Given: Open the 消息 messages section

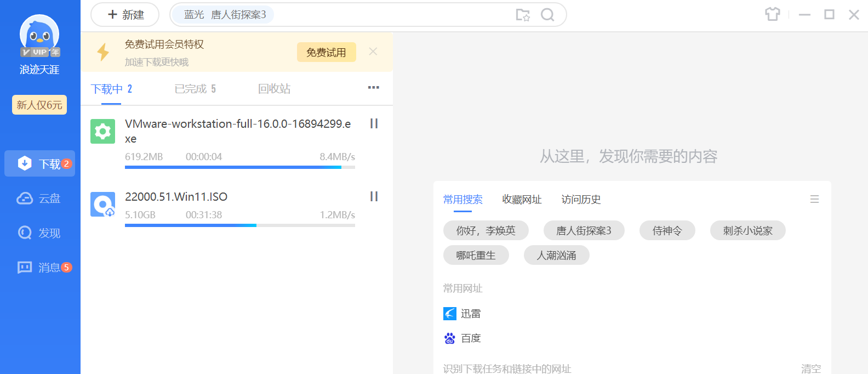Looking at the screenshot, I should point(39,268).
